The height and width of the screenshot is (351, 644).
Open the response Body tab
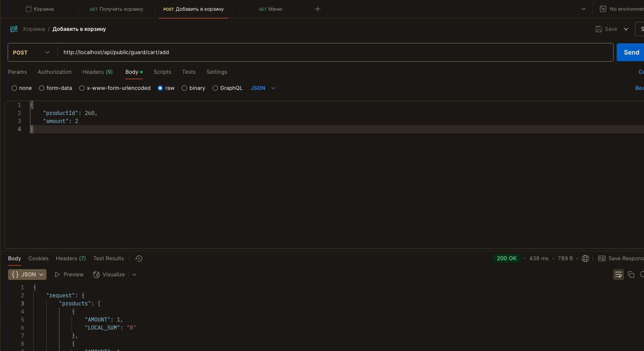(x=15, y=258)
